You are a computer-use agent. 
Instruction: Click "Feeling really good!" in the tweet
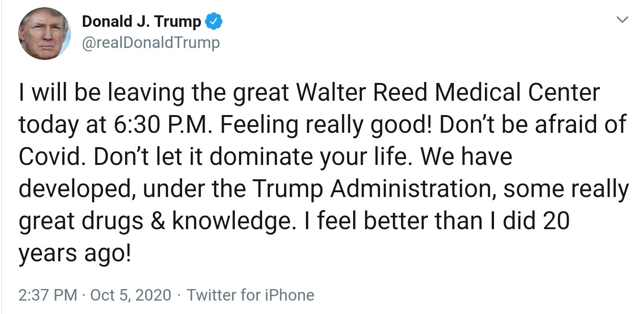(327, 125)
